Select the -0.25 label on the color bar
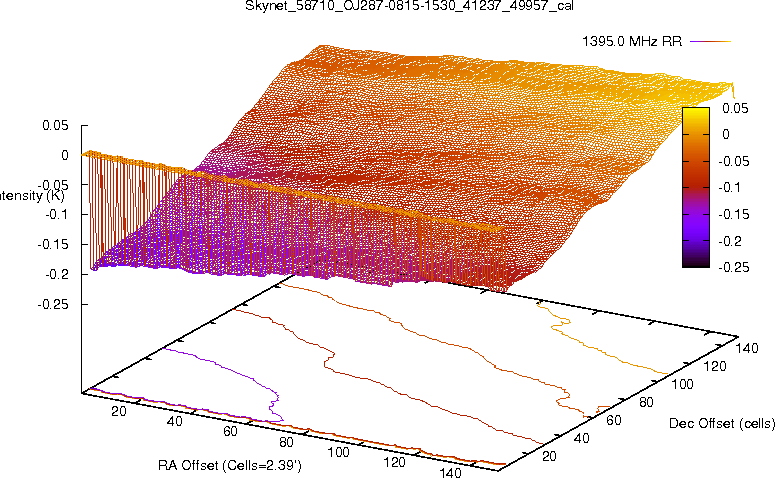The width and height of the screenshot is (775, 478). [x=733, y=267]
